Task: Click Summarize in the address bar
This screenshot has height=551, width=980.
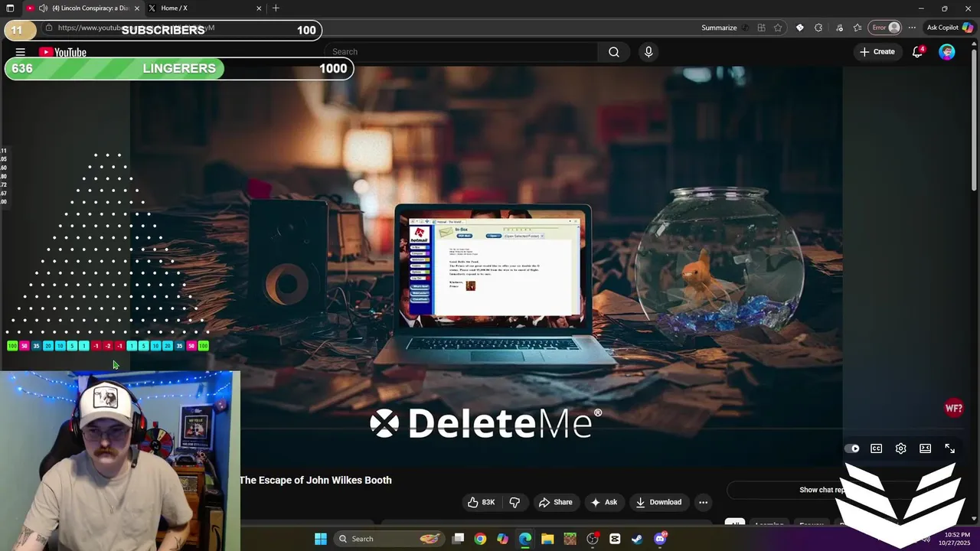Action: [719, 28]
